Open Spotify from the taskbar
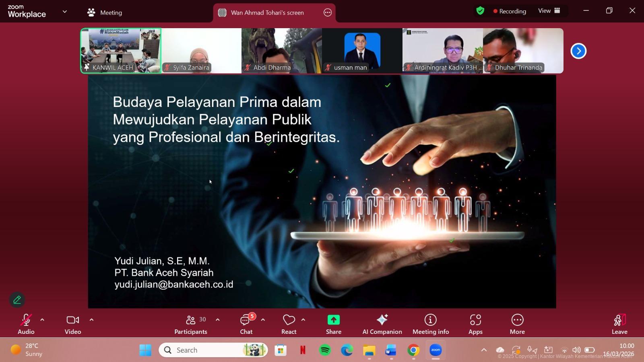644x362 pixels. click(324, 350)
